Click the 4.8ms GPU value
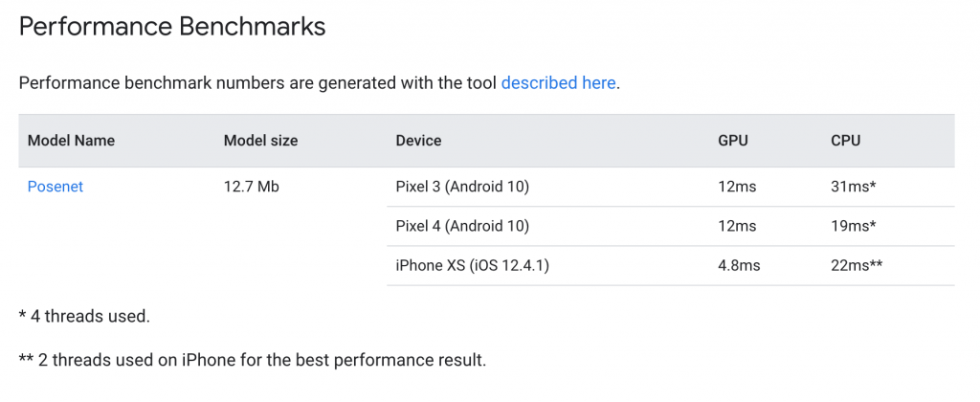The height and width of the screenshot is (402, 980). [740, 266]
